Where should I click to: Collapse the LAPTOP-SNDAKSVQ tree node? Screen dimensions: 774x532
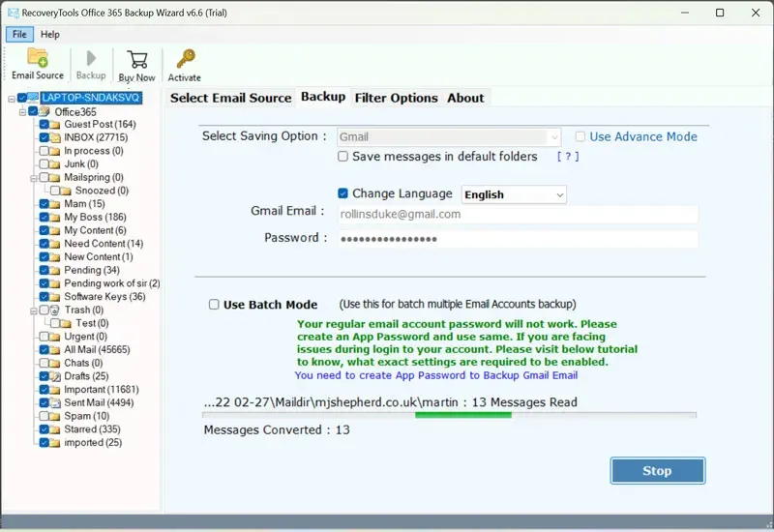click(12, 99)
